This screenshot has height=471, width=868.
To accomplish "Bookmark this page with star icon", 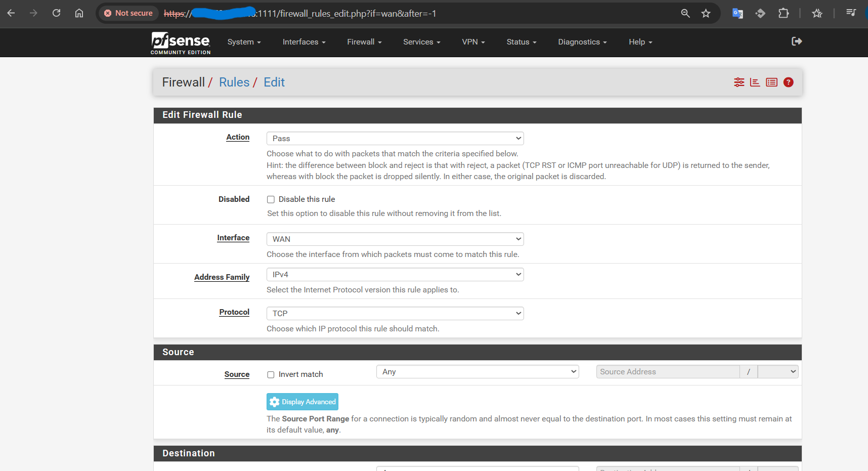I will click(x=706, y=14).
